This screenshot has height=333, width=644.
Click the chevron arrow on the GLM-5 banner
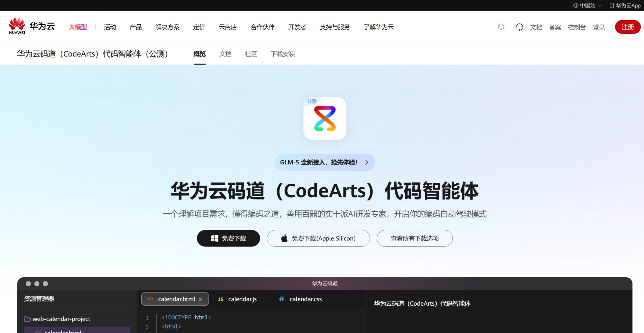pos(367,162)
